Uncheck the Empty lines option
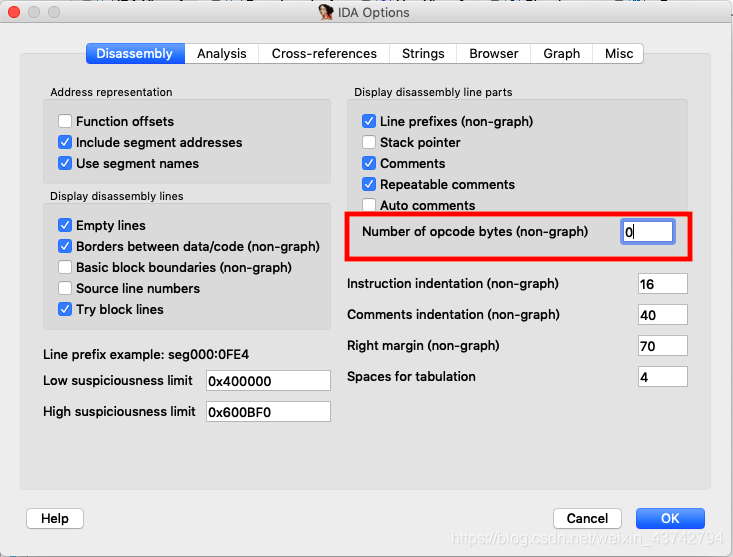 [65, 225]
